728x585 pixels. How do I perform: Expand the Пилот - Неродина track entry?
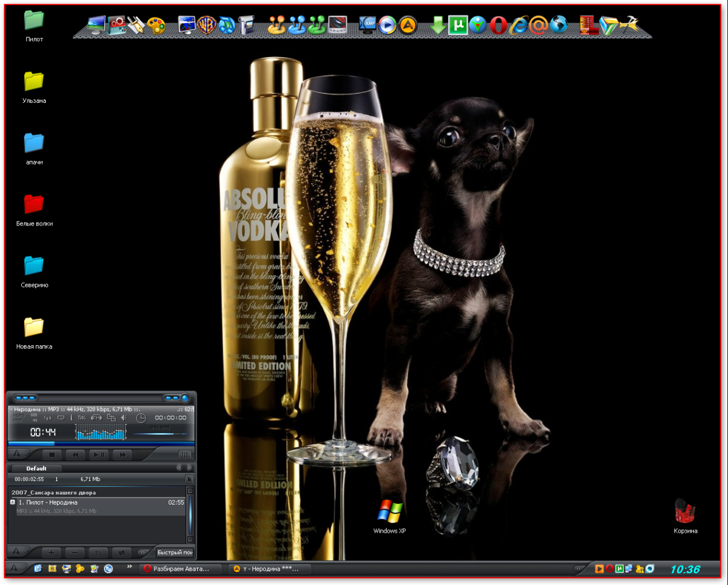(13, 502)
